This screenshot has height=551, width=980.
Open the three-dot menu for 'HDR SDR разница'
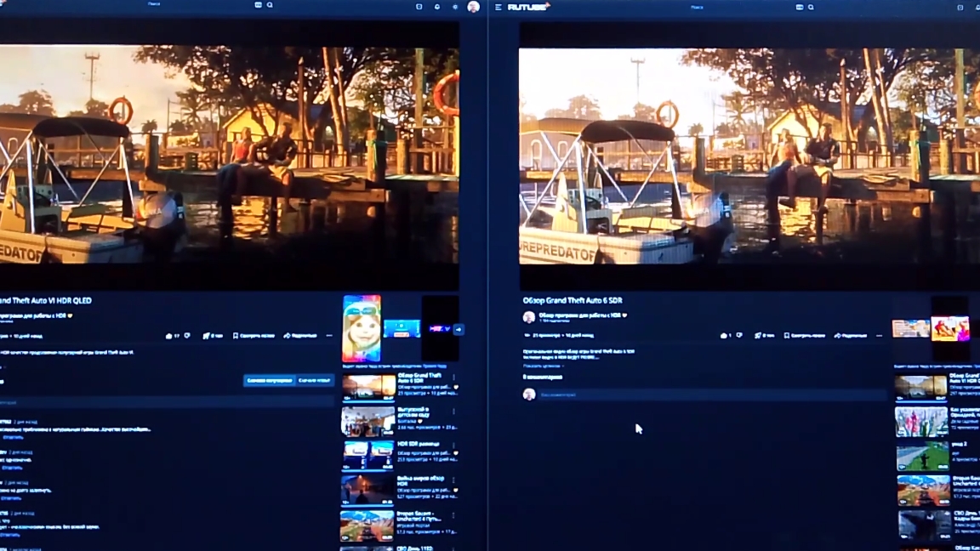click(x=454, y=446)
